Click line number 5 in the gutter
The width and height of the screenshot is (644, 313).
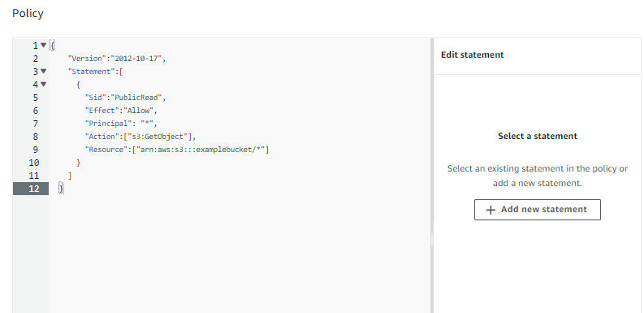36,98
